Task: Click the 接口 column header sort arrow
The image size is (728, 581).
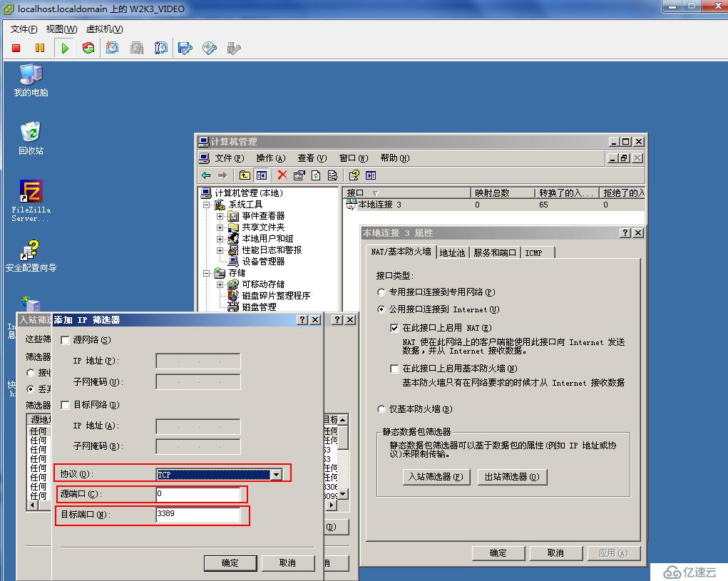Action: (x=375, y=193)
